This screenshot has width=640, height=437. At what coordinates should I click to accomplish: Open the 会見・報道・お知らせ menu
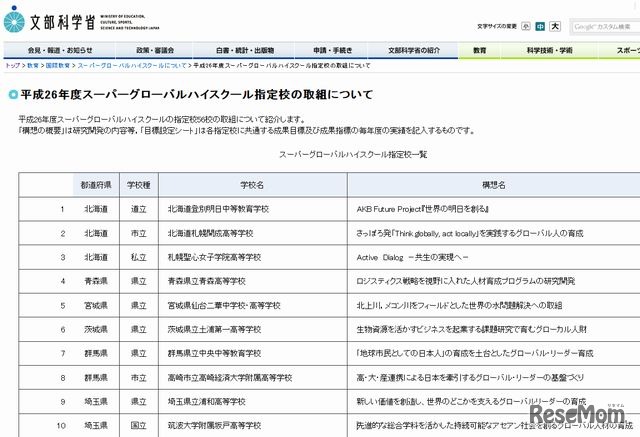tap(60, 51)
